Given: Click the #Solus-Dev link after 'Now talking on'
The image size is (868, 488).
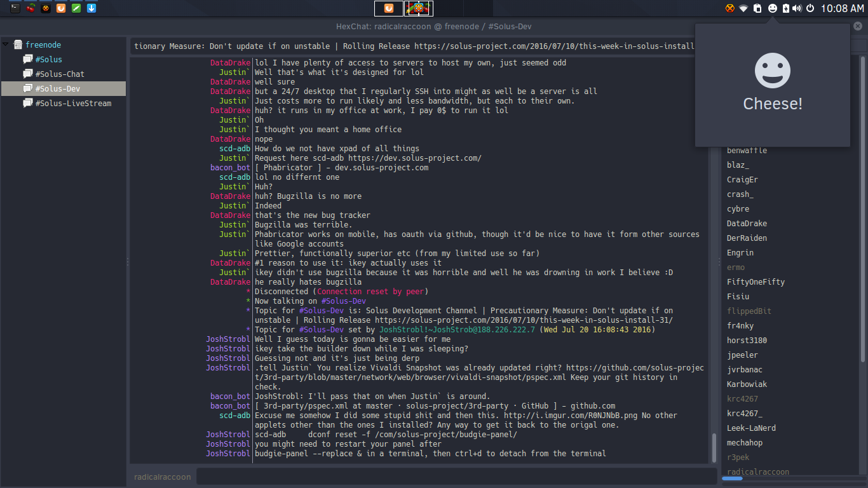Looking at the screenshot, I should pos(343,301).
